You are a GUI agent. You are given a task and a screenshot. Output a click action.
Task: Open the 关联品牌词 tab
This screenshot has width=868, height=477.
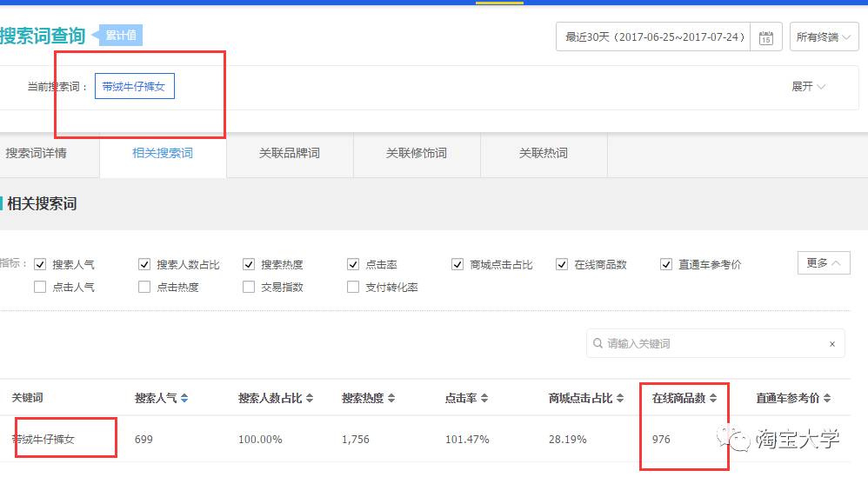pos(290,154)
